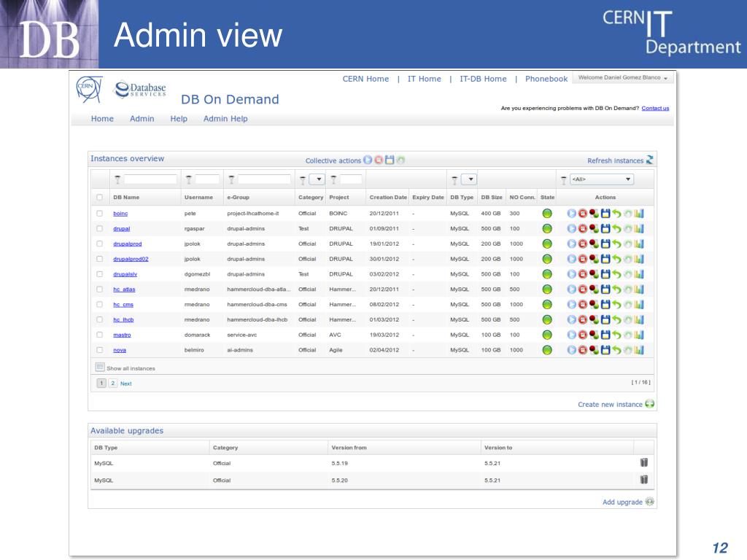Open the DB Type filter dropdown

click(469, 179)
